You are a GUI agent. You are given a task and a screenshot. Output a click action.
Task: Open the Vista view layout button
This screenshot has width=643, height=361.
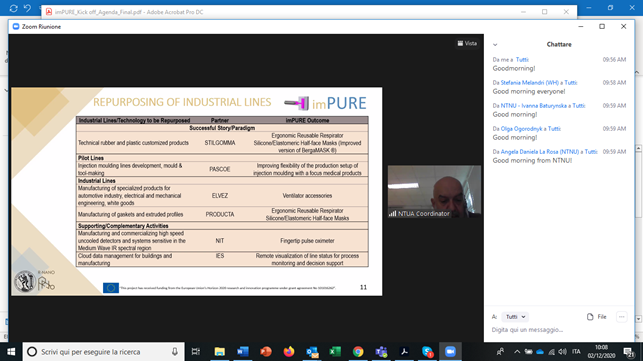(467, 43)
